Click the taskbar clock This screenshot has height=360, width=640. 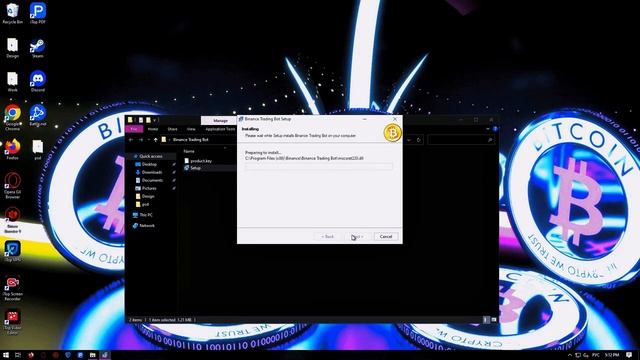click(612, 355)
